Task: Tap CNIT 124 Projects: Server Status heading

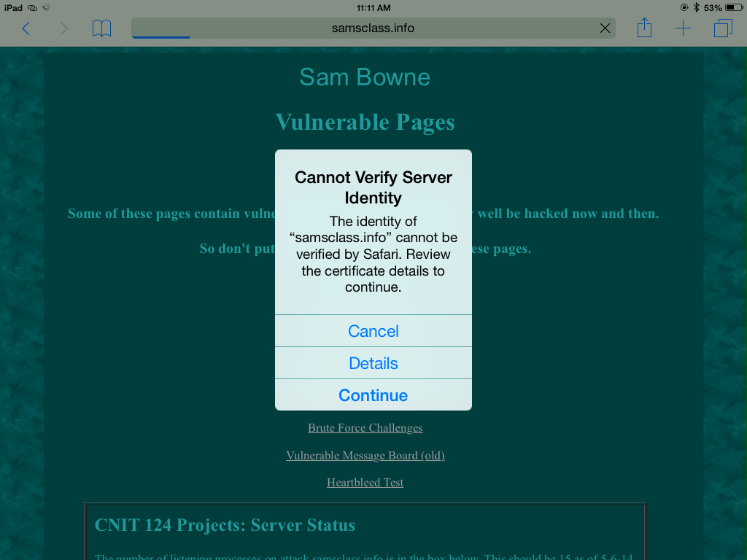Action: click(225, 525)
